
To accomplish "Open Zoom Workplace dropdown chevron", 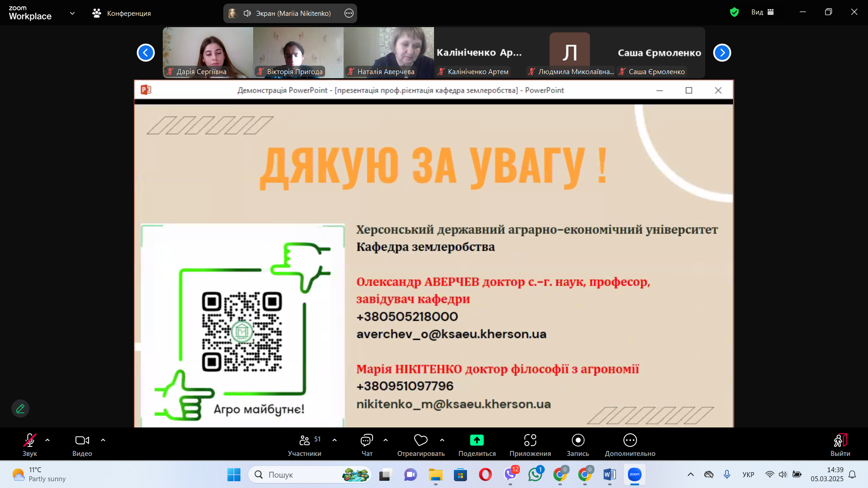I will pyautogui.click(x=72, y=13).
